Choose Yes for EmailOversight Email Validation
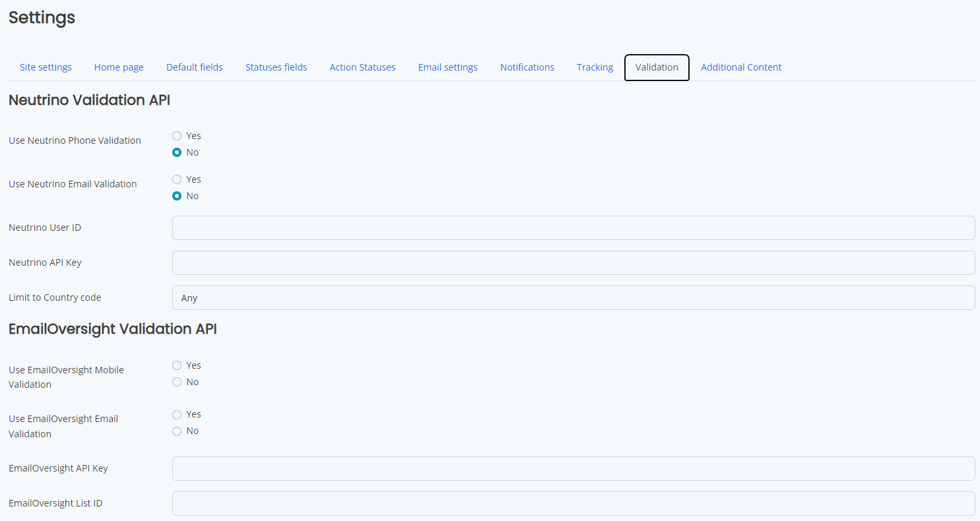The image size is (980, 521). click(x=177, y=414)
